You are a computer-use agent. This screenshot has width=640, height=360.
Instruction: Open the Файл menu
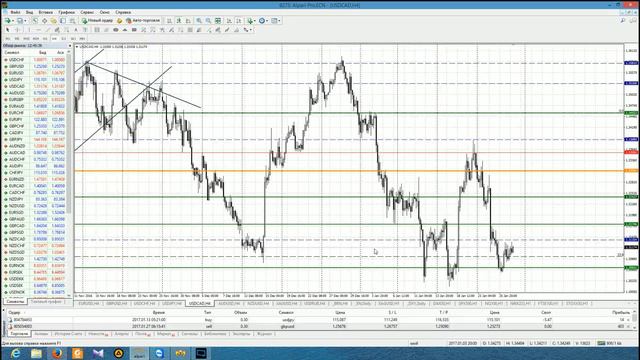pyautogui.click(x=15, y=12)
